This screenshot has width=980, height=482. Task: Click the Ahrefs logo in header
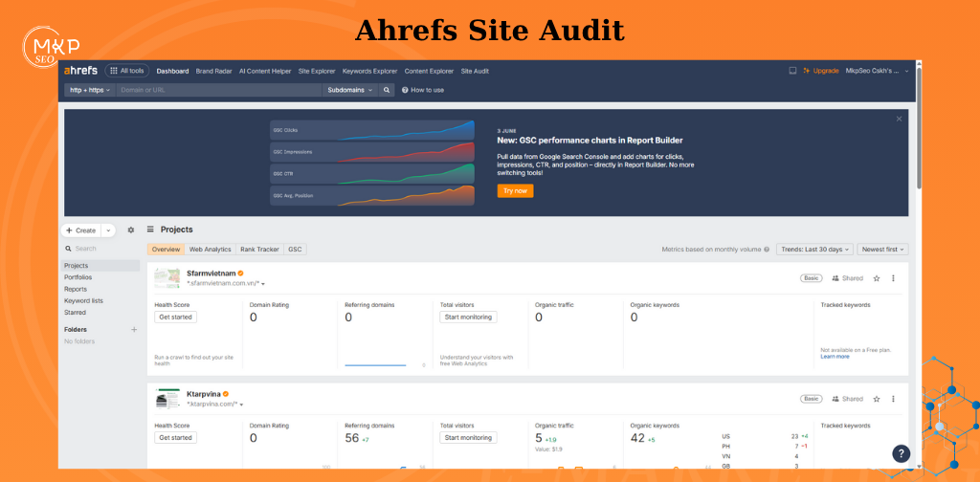(80, 71)
